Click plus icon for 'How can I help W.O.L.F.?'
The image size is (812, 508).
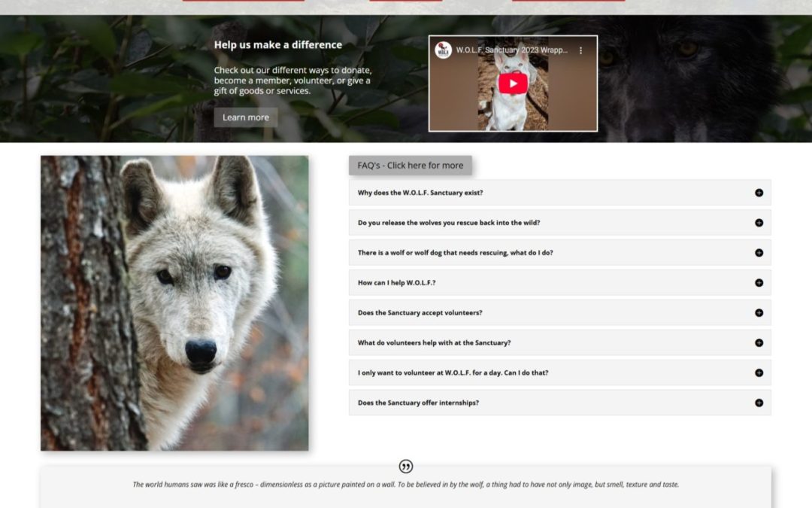[x=759, y=283]
